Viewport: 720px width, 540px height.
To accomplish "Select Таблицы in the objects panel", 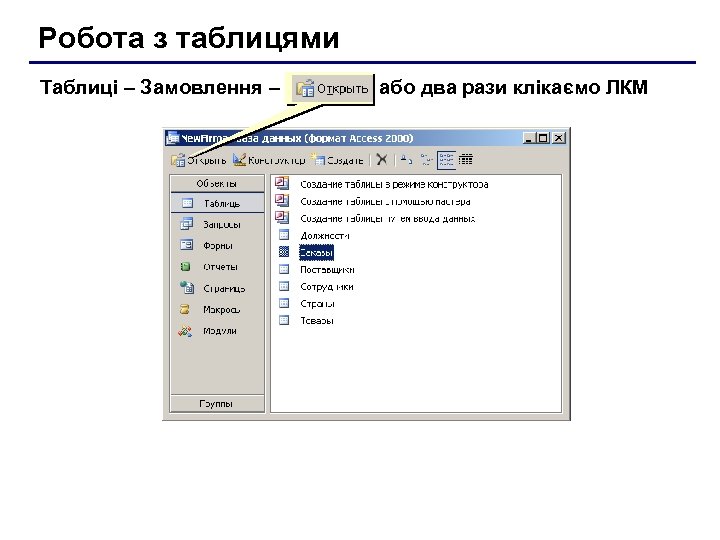I will [x=218, y=203].
